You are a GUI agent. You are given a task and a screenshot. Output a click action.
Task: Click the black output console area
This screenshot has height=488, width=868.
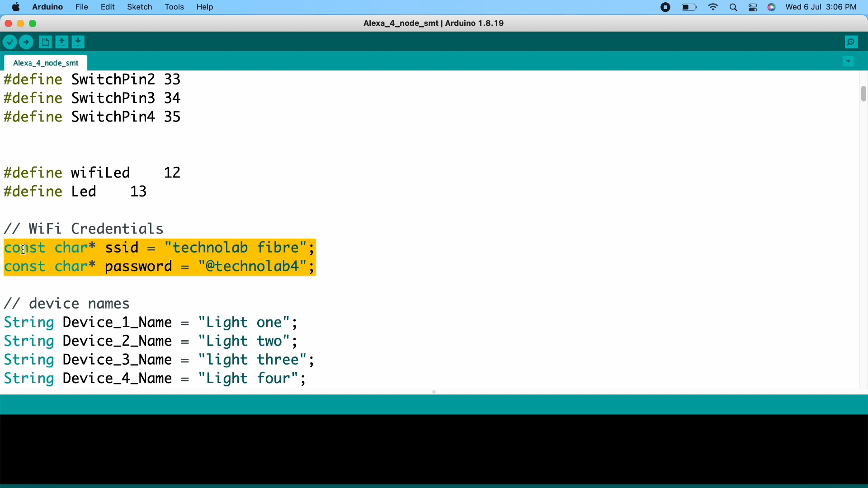(x=434, y=450)
